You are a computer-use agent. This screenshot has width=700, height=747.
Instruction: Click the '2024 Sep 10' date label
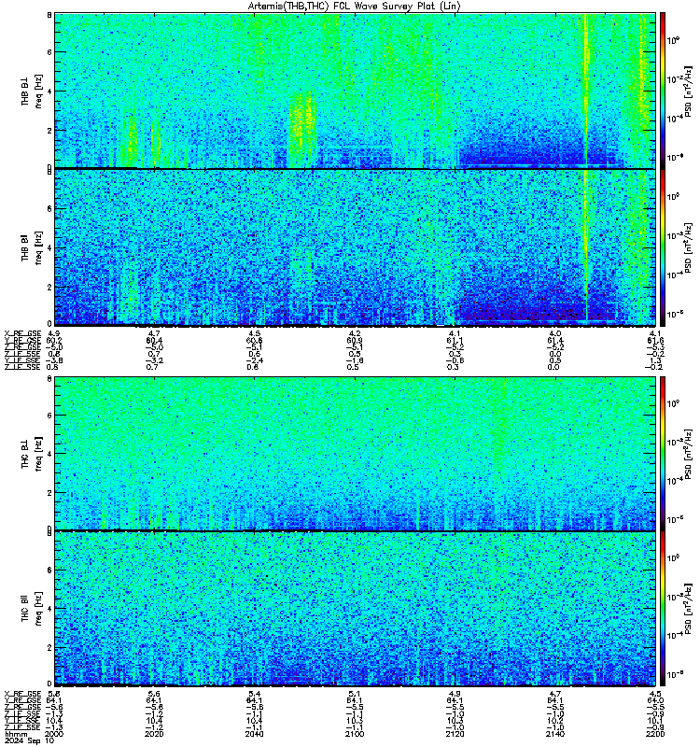30,741
